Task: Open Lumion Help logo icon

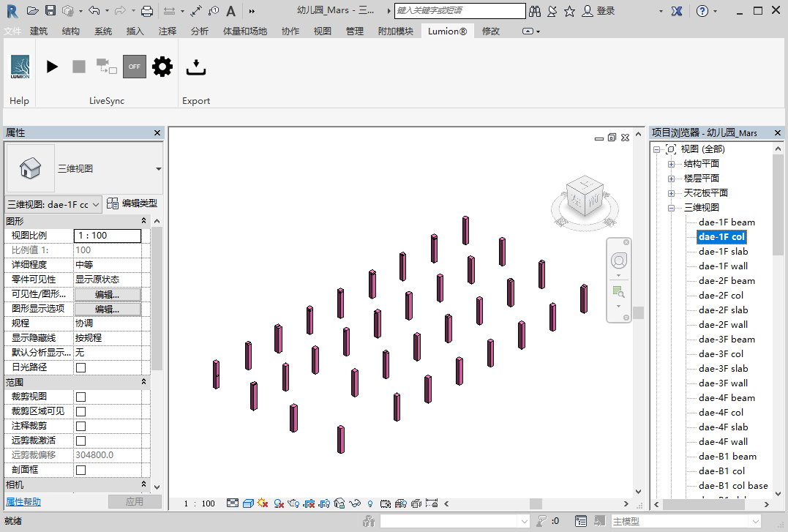Action: point(20,67)
